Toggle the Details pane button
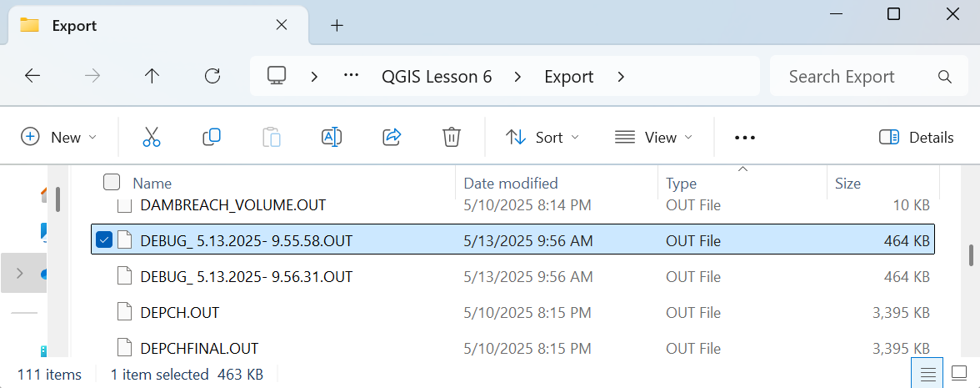This screenshot has height=388, width=980. coord(917,138)
